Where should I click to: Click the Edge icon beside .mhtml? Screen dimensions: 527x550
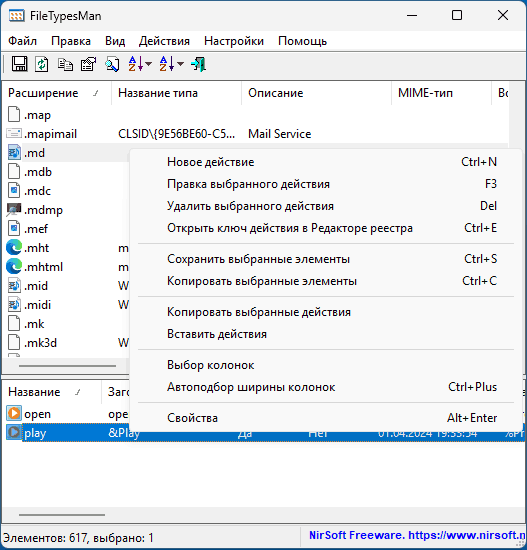coord(14,267)
